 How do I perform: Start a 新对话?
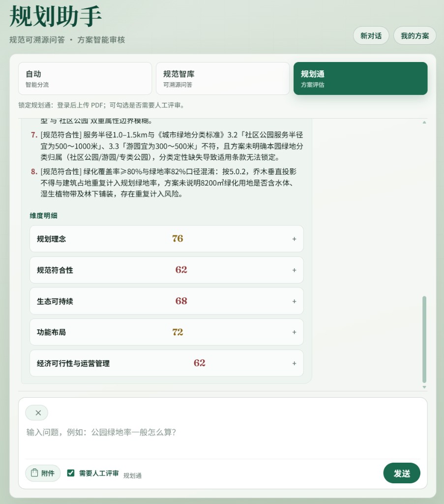(371, 35)
